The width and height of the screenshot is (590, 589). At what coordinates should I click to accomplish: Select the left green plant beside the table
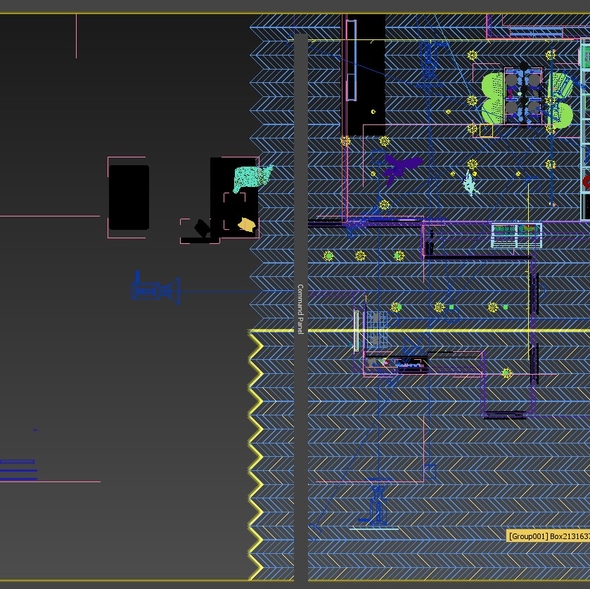click(x=493, y=99)
